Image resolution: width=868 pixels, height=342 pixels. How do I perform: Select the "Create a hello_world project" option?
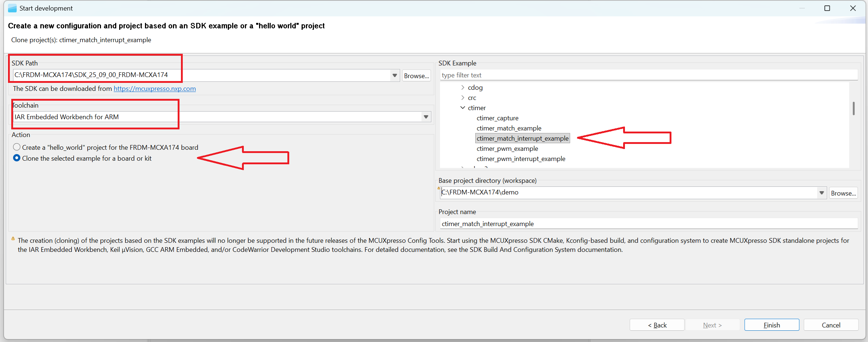click(x=17, y=147)
